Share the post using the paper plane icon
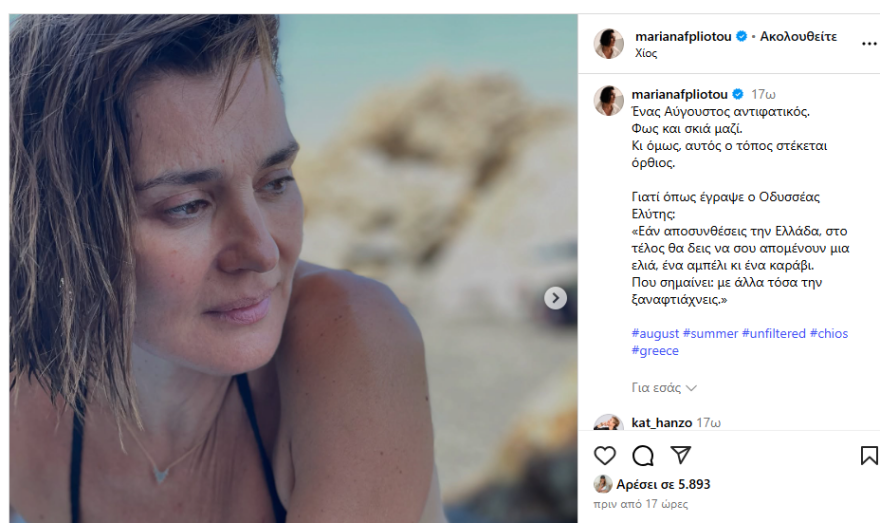 pyautogui.click(x=681, y=456)
